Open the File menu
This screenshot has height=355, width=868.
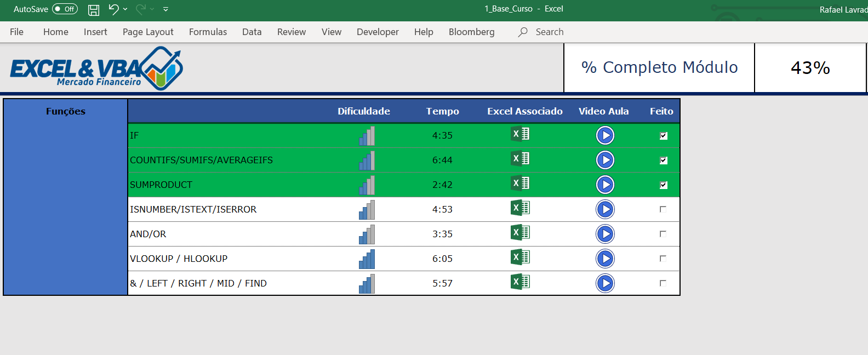click(x=16, y=32)
